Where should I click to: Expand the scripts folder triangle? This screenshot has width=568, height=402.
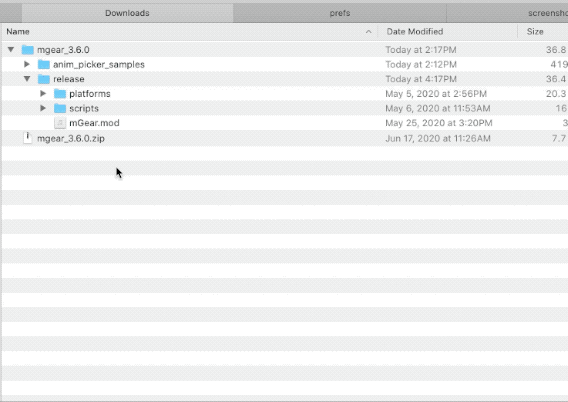pos(43,108)
